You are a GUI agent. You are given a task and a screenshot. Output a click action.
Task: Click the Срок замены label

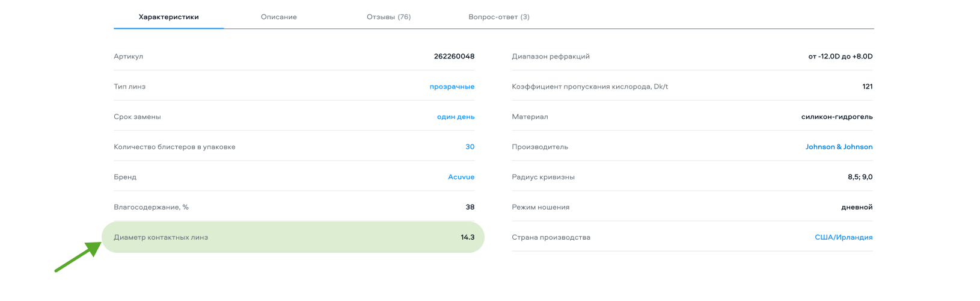(137, 117)
